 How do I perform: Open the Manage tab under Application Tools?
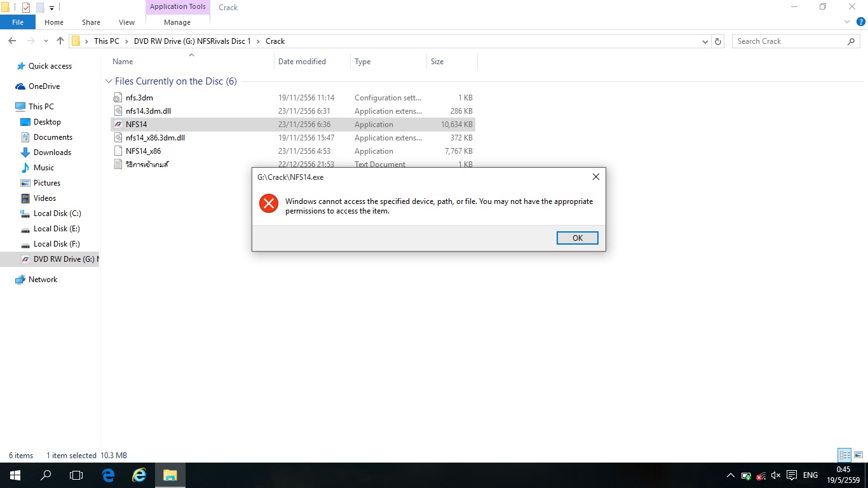tap(177, 22)
